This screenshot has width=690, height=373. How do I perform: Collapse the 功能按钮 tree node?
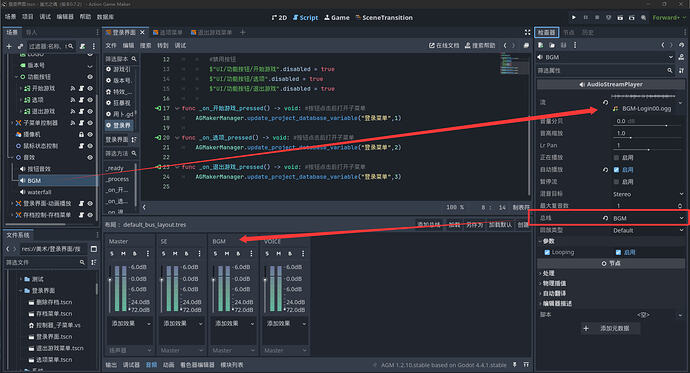tap(16, 77)
